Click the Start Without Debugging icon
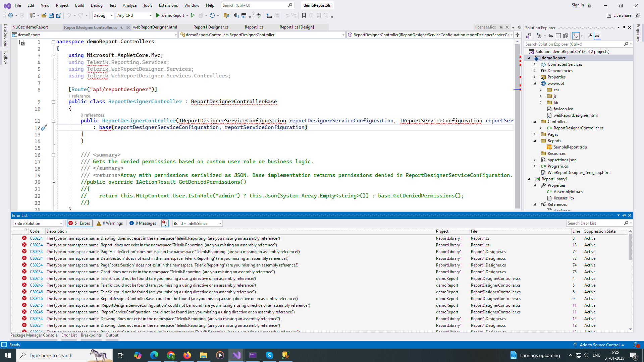644x362 pixels. point(193,15)
